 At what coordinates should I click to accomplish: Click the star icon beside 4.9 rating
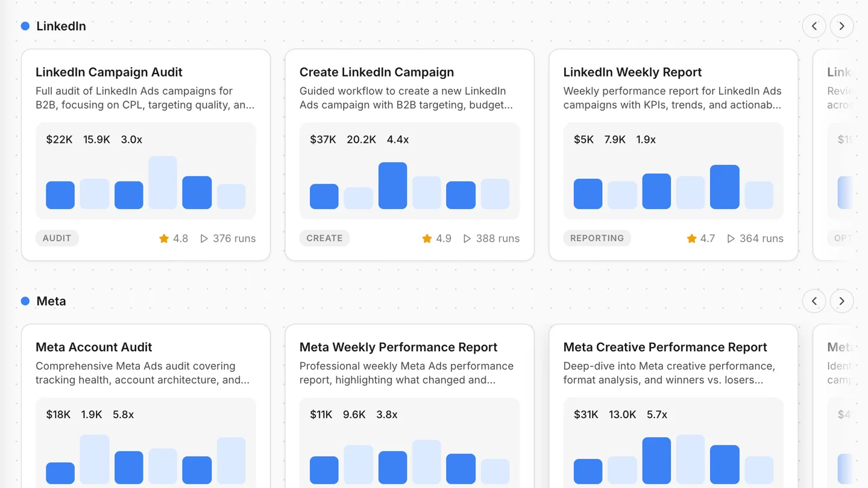point(427,239)
